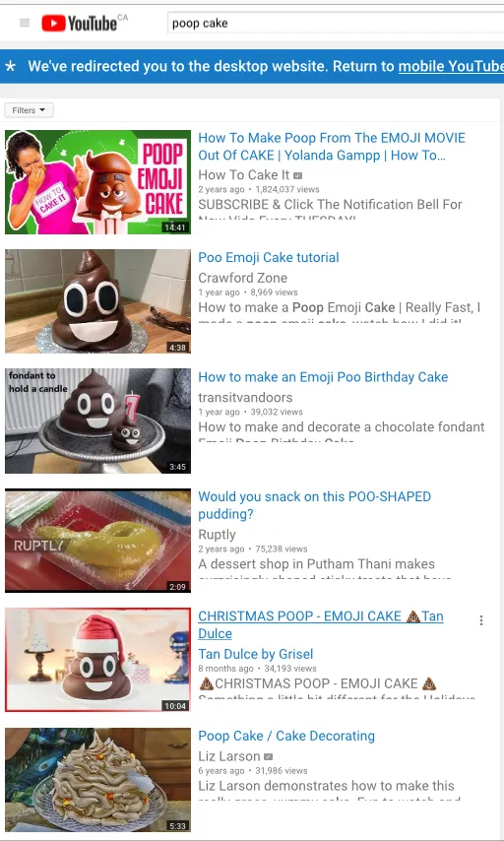Open 'Would you snack on this POO-SHAPED pudding?'
Screen dimensions: 504x841
(x=314, y=505)
